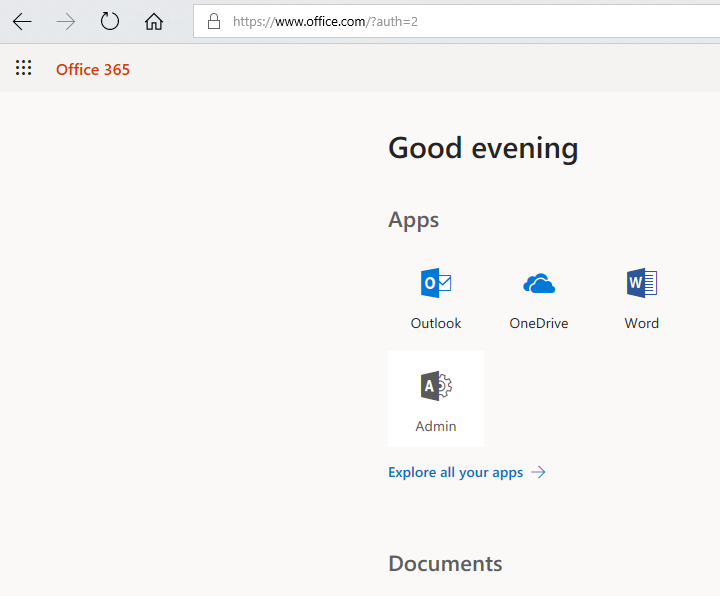Open the Admin center tile

[436, 399]
